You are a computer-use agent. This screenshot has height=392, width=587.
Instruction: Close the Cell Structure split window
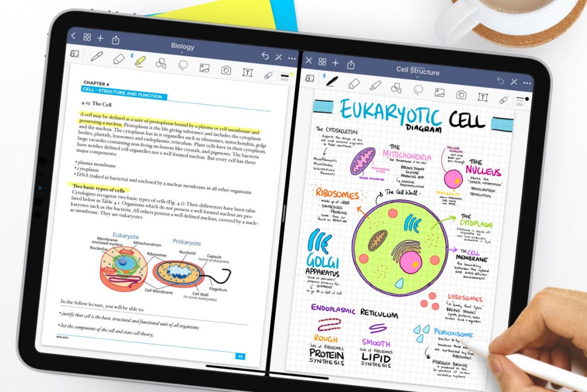(308, 61)
